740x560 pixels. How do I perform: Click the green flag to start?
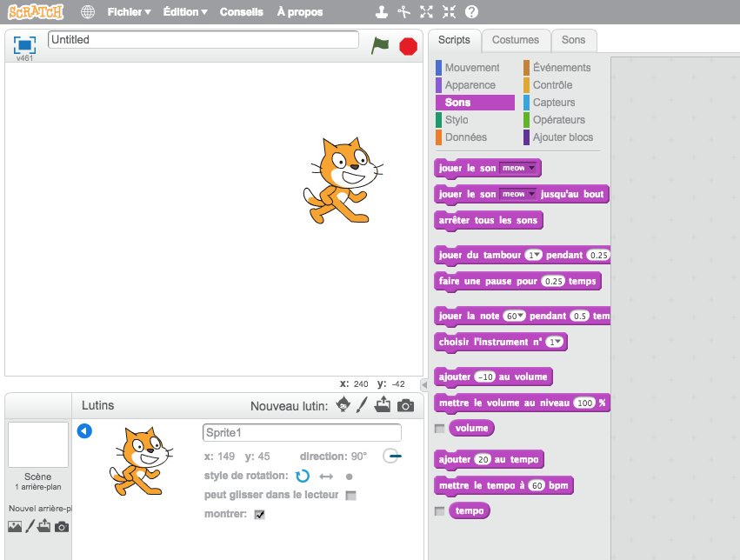(380, 46)
